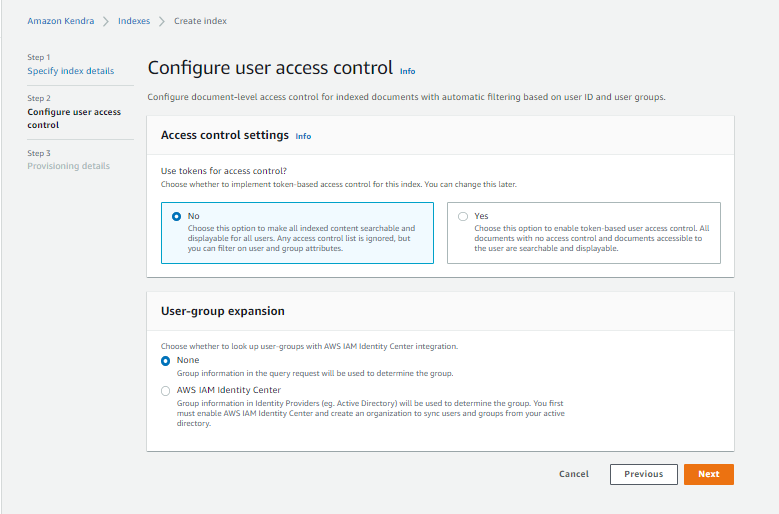Select No for token access control

[177, 216]
